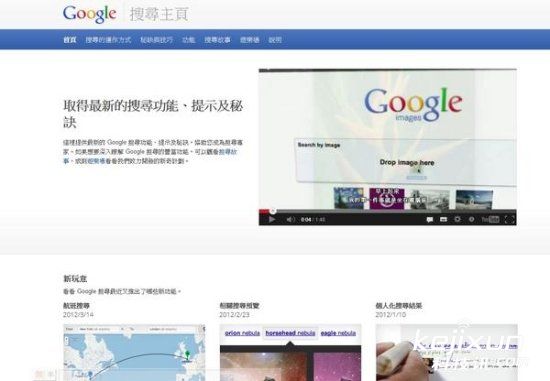550x381 pixels.
Task: Open video quality settings gear icon
Action: [457, 220]
